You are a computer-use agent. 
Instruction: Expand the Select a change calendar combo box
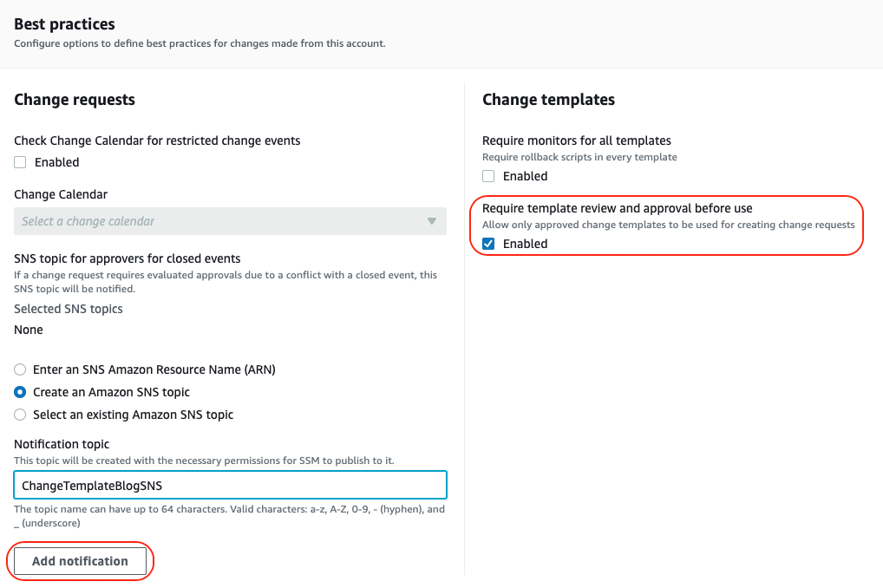coord(230,221)
